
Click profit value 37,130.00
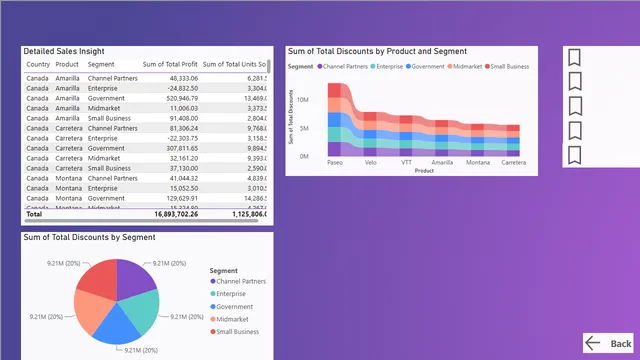click(x=184, y=168)
